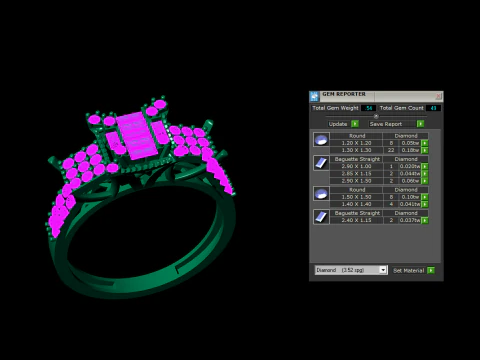480x360 pixels.
Task: Click the weight 0.044tw cell
Action: point(410,174)
